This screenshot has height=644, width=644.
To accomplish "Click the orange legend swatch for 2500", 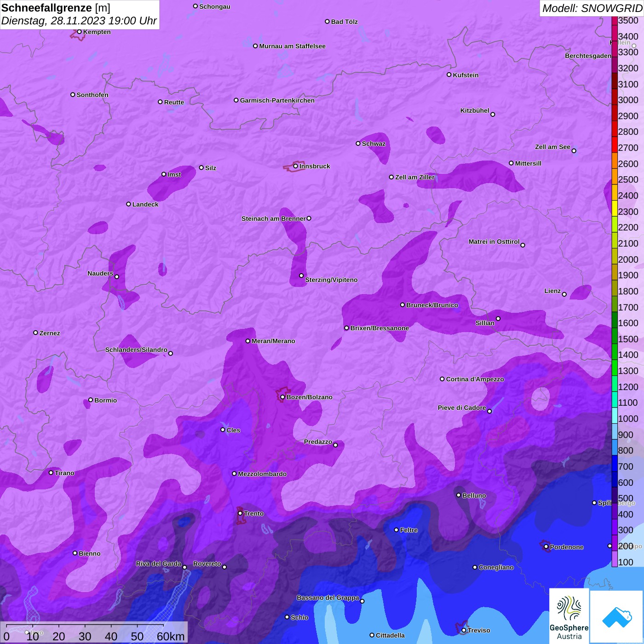I will [x=615, y=176].
